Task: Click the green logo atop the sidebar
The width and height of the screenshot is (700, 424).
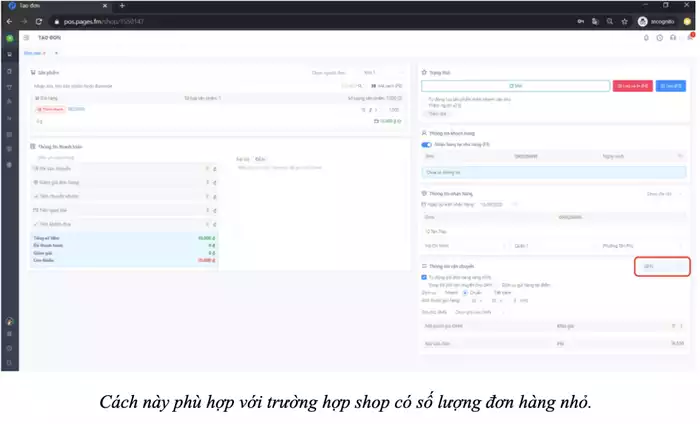Action: (9, 38)
